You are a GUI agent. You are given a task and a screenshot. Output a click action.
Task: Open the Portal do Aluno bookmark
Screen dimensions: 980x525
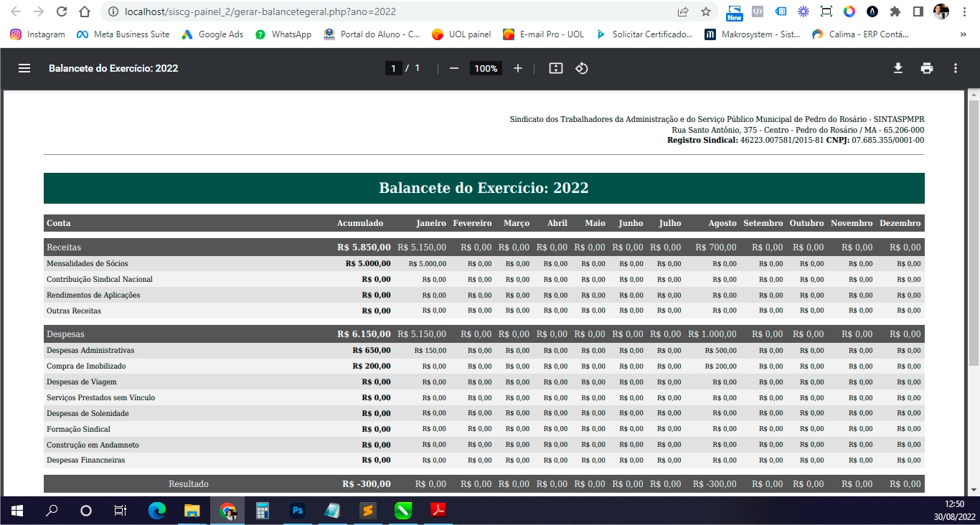372,34
